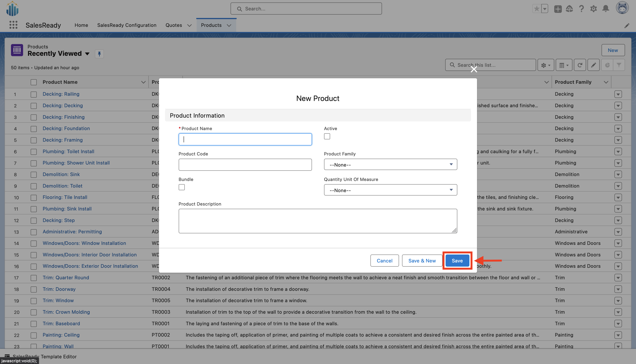Pin the Recently Viewed list view
Viewport: 636px width, 364px height.
(99, 54)
